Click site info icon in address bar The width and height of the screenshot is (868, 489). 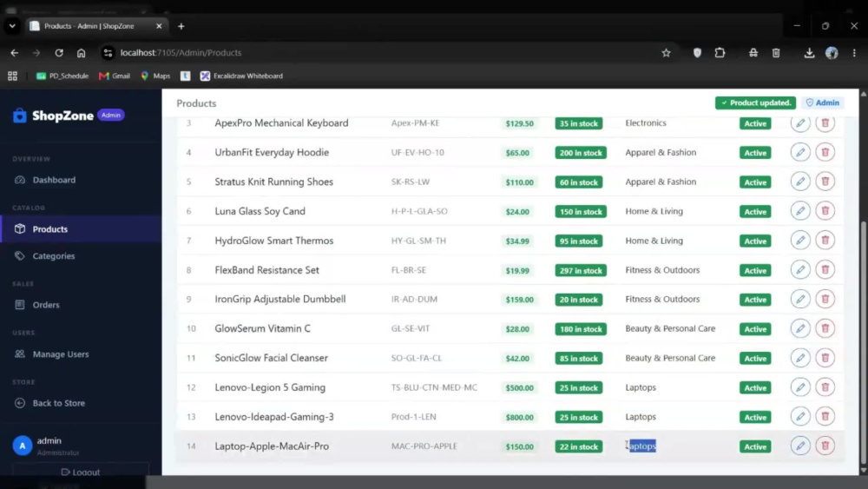tap(108, 53)
